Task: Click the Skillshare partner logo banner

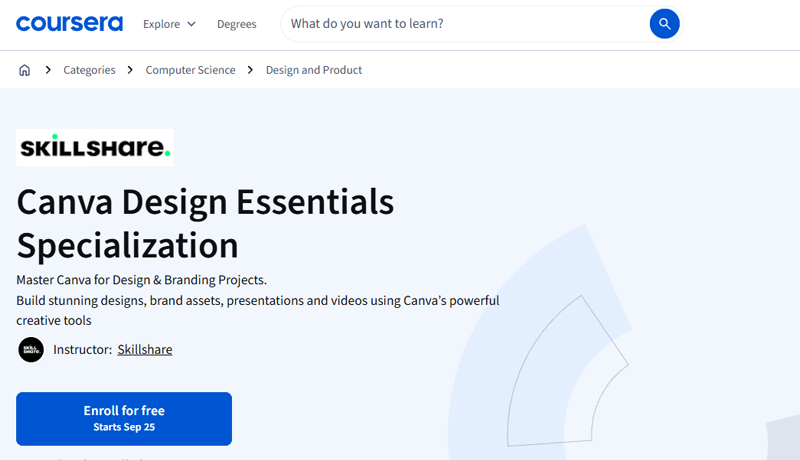Action: (x=95, y=147)
